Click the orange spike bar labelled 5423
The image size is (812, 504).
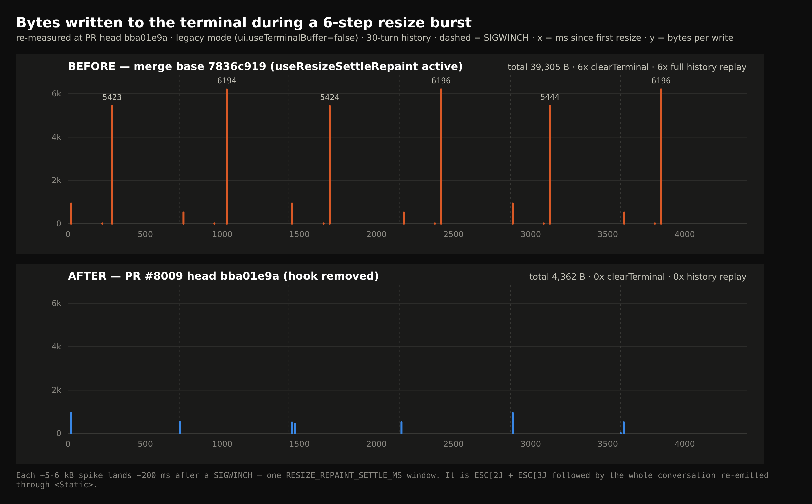(x=112, y=165)
